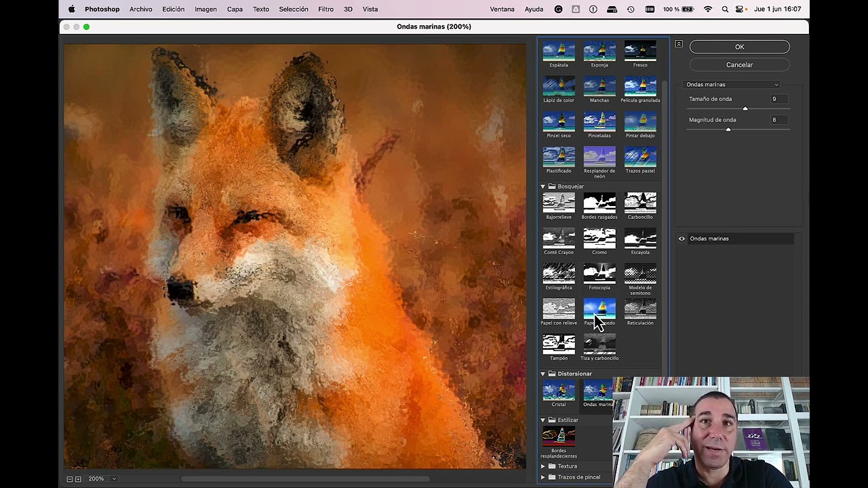Image resolution: width=868 pixels, height=488 pixels.
Task: Open the Imagen menu
Action: coord(205,9)
